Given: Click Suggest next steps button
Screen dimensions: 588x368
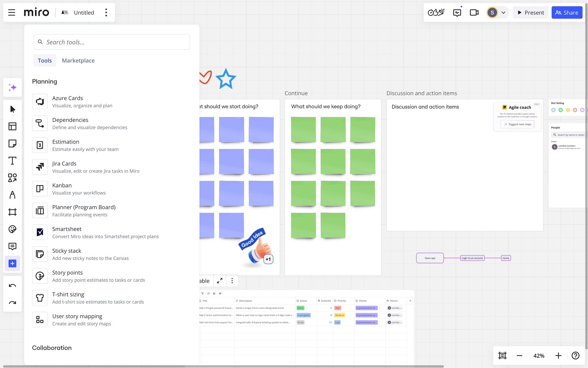Looking at the screenshot, I should [518, 124].
